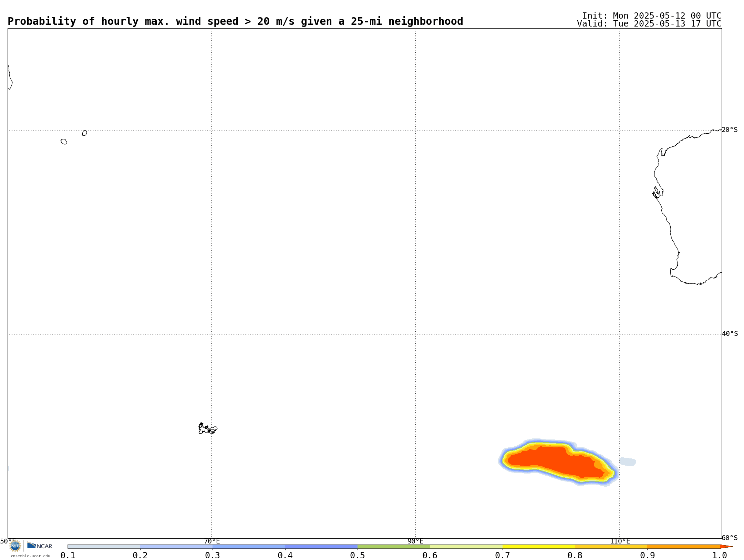
Task: Click the ensemble.ucar.edu text
Action: click(x=30, y=556)
